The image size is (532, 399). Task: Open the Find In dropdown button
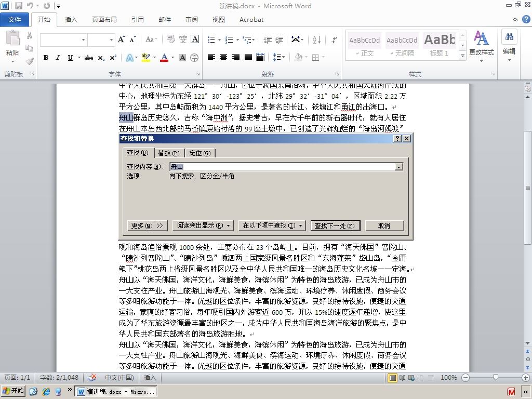point(272,225)
